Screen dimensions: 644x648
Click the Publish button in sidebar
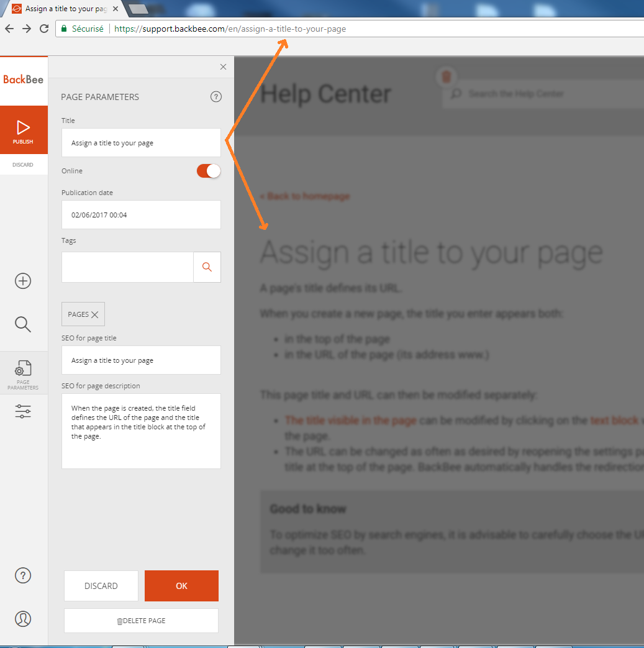click(24, 130)
